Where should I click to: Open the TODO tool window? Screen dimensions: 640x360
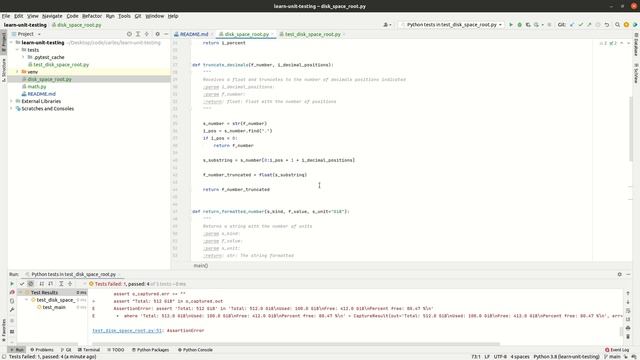pyautogui.click(x=116, y=350)
